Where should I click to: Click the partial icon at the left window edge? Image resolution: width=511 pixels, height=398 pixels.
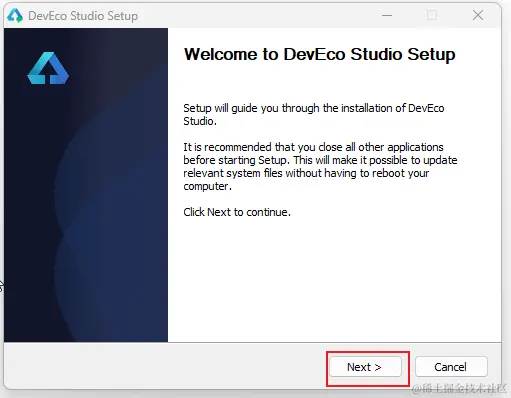[x=1, y=286]
